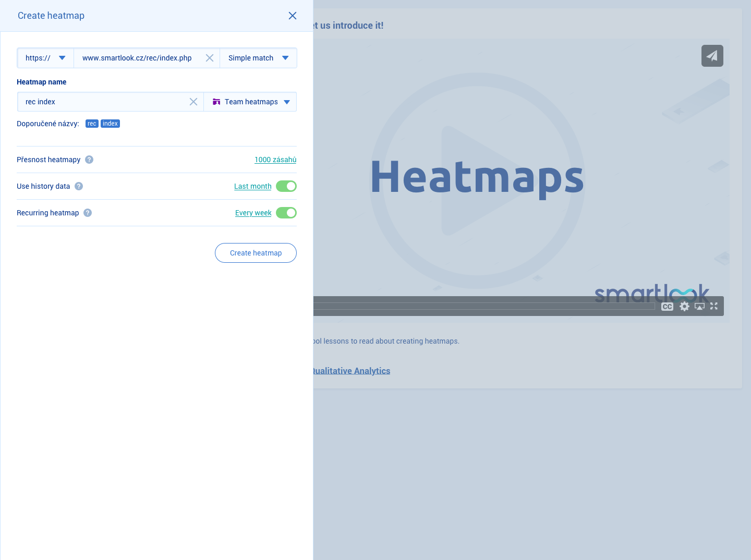Viewport: 751px width, 560px height.
Task: Show help for Use history data
Action: (79, 186)
